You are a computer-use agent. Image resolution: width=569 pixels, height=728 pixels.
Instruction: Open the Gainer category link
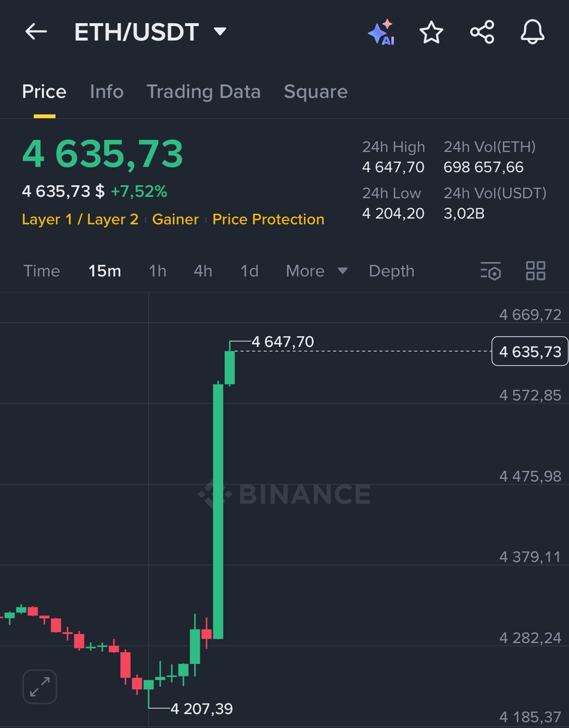point(175,219)
